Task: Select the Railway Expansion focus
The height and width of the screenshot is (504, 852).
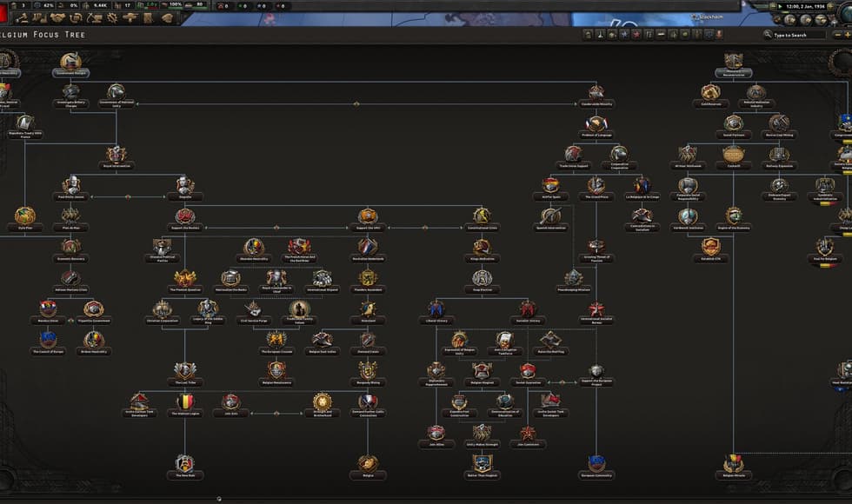Action: coord(779,157)
